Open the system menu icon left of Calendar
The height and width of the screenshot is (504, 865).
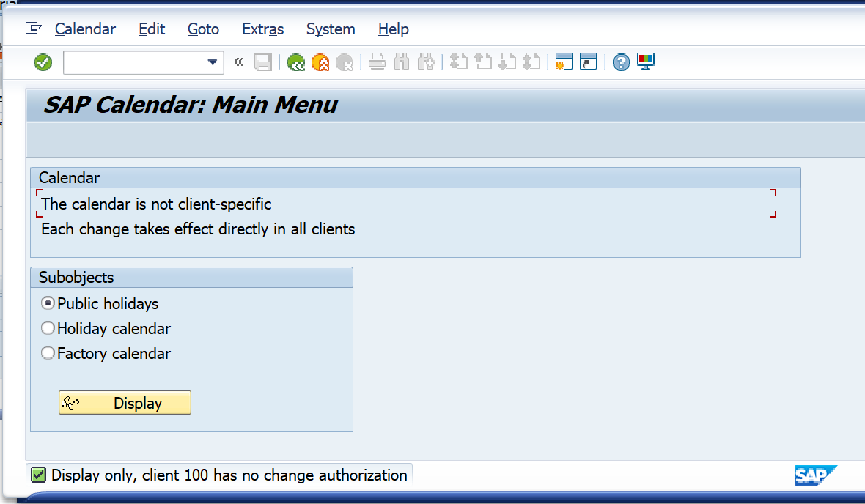click(34, 28)
